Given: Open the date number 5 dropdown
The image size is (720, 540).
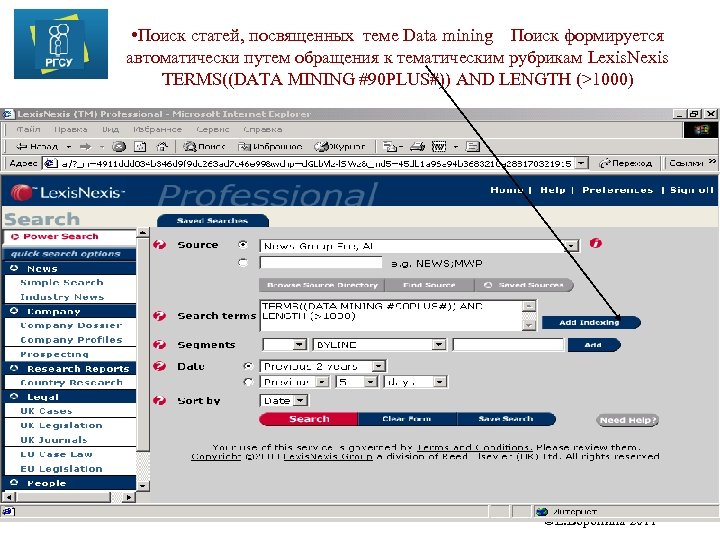Looking at the screenshot, I should pyautogui.click(x=370, y=382).
